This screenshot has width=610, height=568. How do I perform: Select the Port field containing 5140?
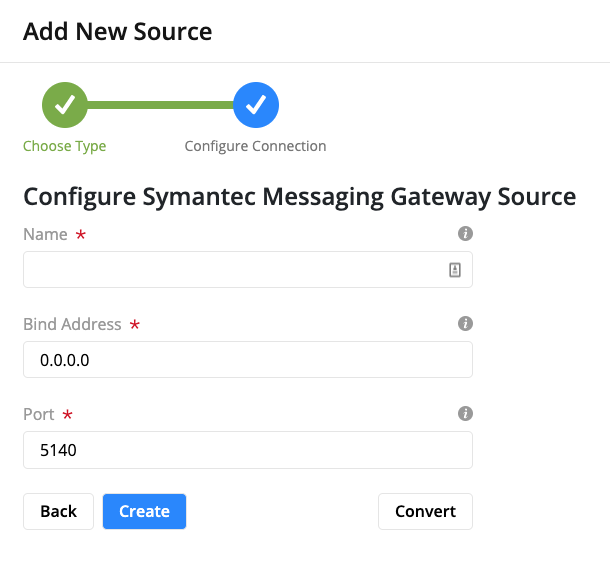tap(248, 450)
